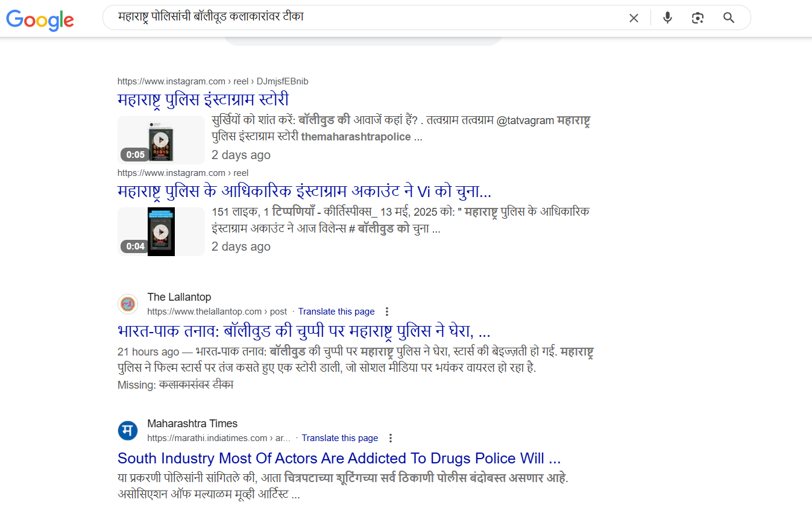Image resolution: width=812 pixels, height=514 pixels.
Task: Play the 0:04 Instagram reel thumbnail
Action: (161, 231)
